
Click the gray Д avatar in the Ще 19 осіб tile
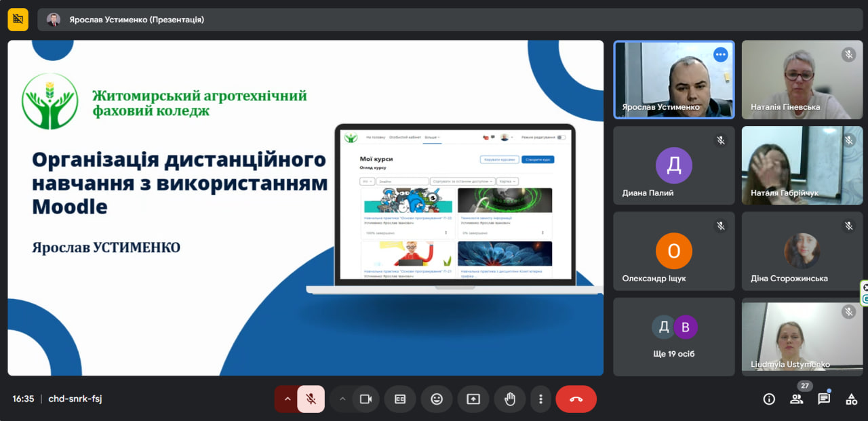pyautogui.click(x=664, y=327)
